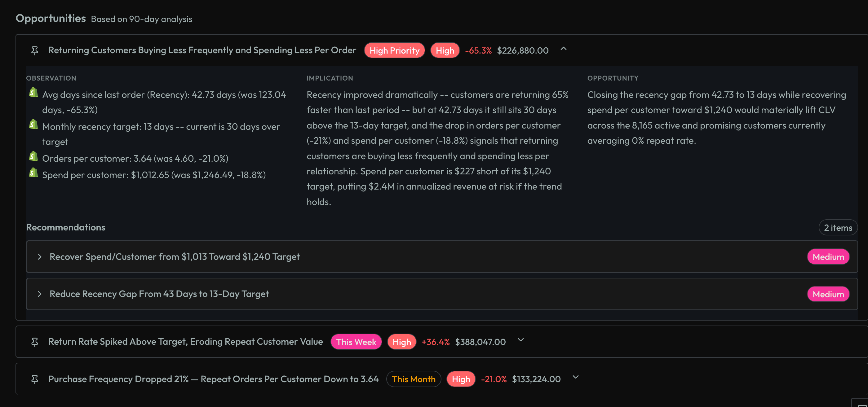Viewport: 868px width, 407px height.
Task: Expand the Return Rate Spiked opportunity
Action: click(520, 340)
